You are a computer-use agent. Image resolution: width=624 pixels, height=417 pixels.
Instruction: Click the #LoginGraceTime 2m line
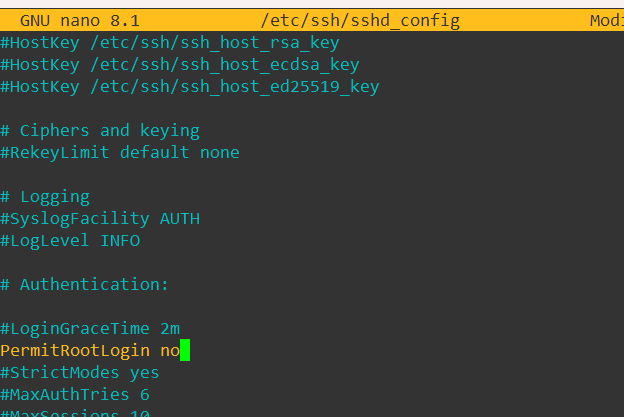click(90, 329)
